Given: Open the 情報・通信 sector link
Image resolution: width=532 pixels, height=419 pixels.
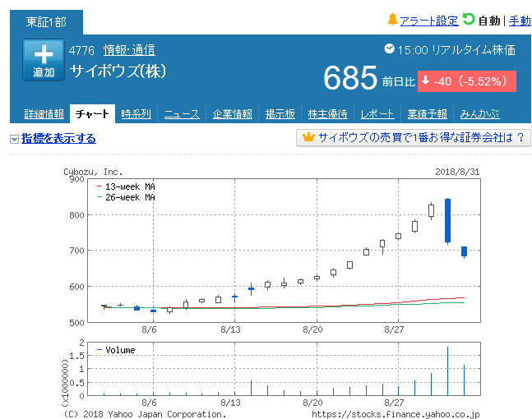Looking at the screenshot, I should pyautogui.click(x=129, y=50).
